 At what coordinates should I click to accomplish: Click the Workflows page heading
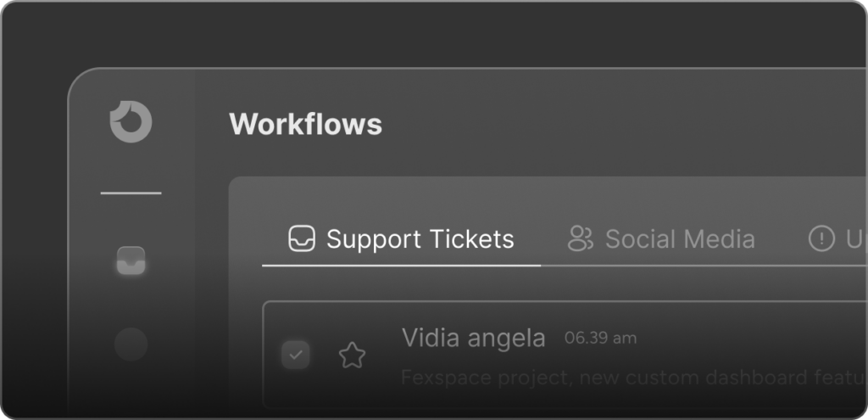[305, 124]
